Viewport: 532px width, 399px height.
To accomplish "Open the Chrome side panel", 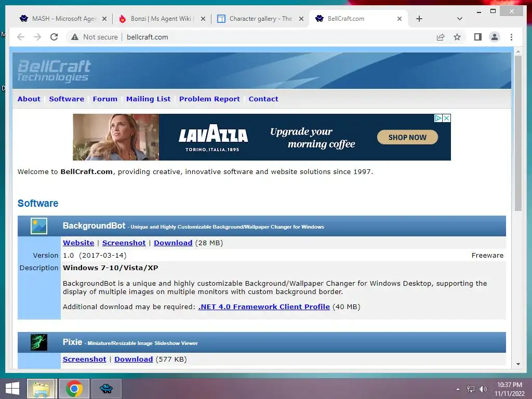I will 478,37.
